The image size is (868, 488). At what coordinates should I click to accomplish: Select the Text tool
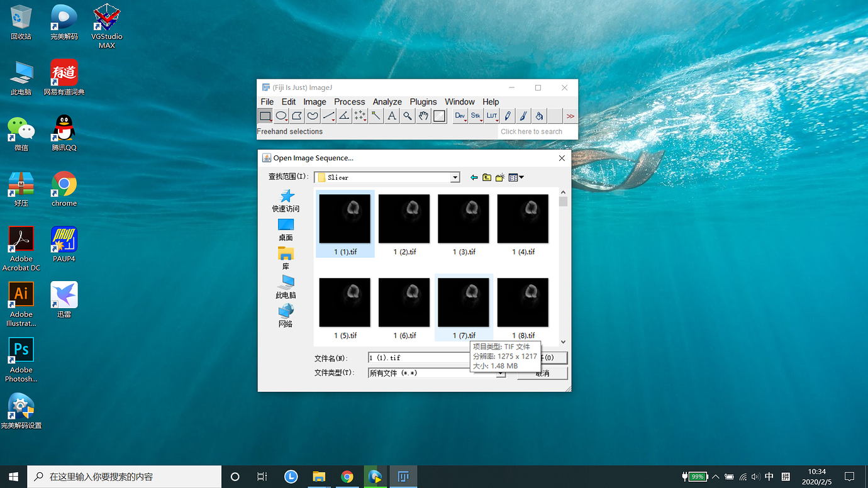coord(392,116)
